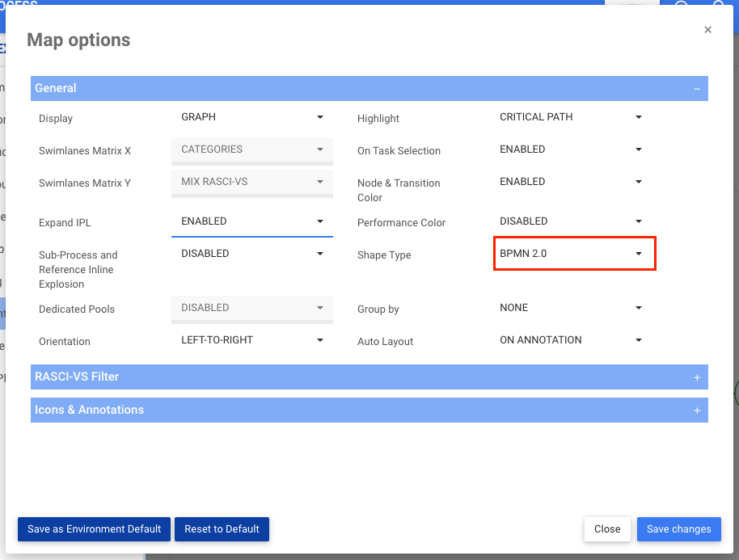This screenshot has width=739, height=560.
Task: Click Reset to Default button
Action: (222, 529)
